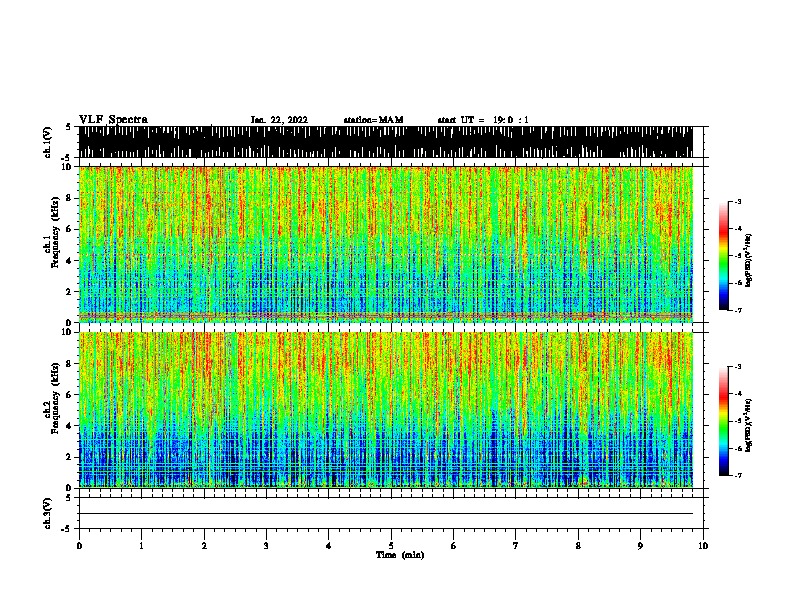
Task: Click the "-7" label on ch.2 color bar
Action: 738,475
